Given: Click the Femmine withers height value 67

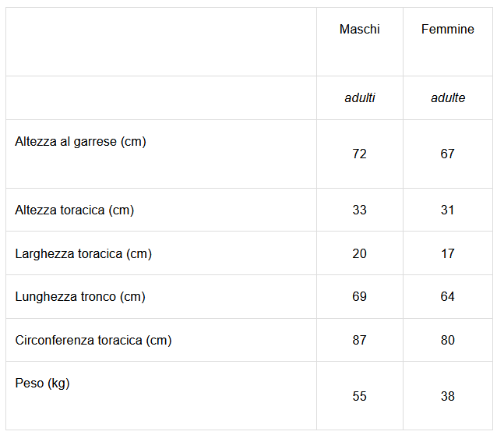Looking at the screenshot, I should 447,154.
